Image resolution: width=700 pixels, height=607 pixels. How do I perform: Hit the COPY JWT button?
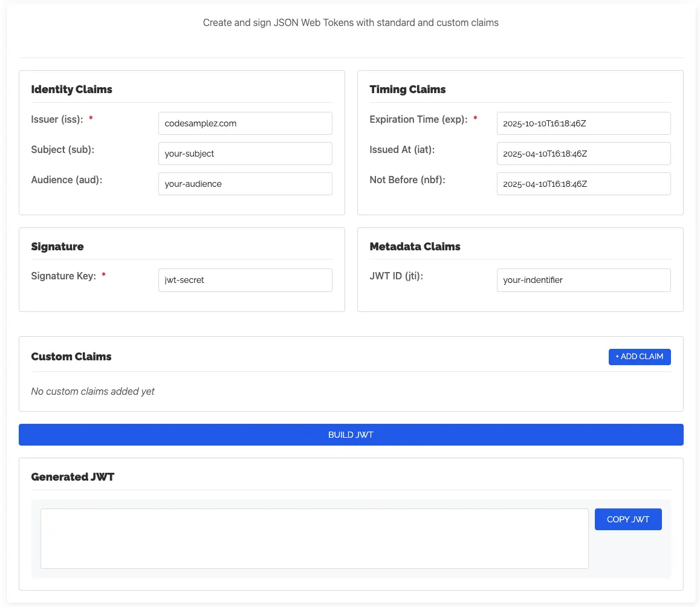628,519
